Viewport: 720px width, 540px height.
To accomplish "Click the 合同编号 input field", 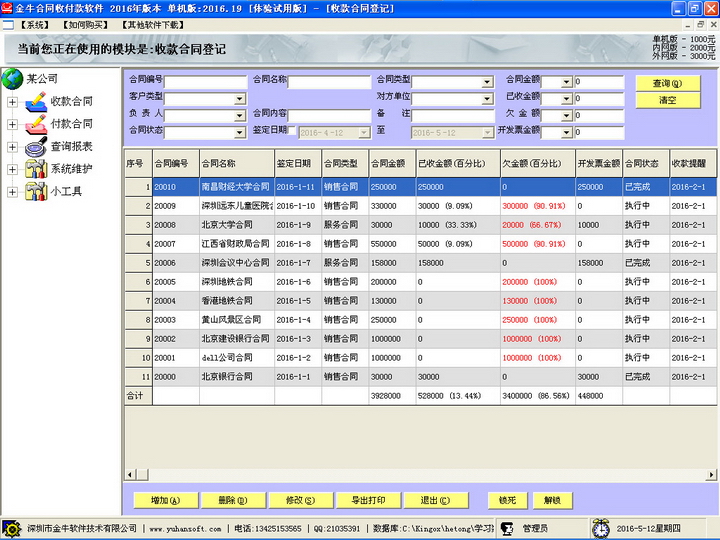I will coord(205,82).
